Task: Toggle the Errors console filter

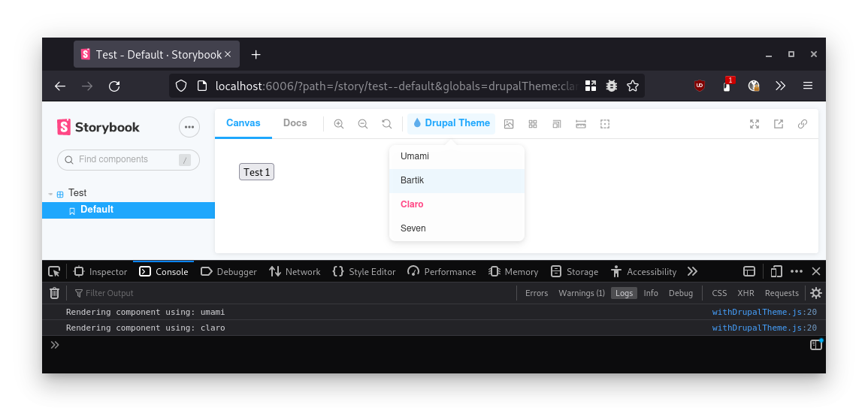Action: pyautogui.click(x=537, y=293)
